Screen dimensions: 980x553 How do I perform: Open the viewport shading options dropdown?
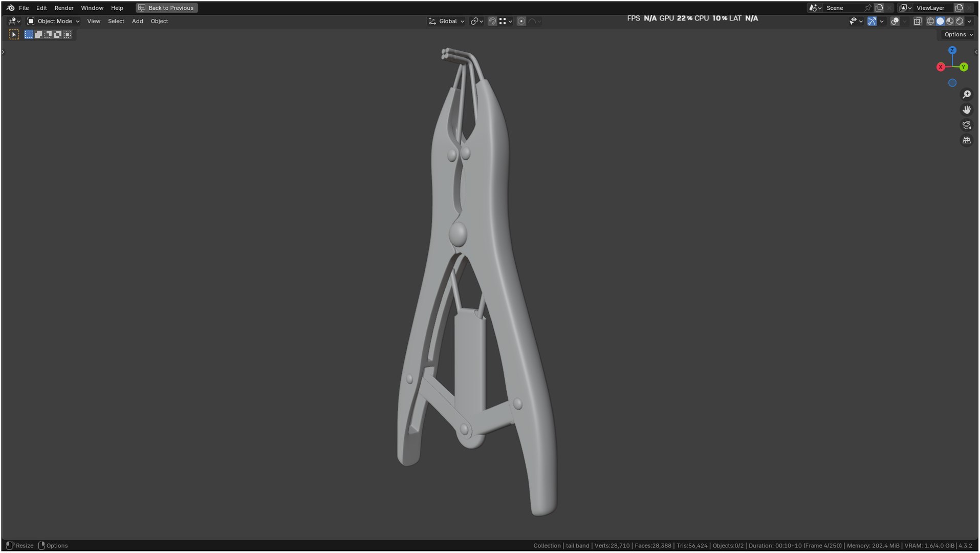click(x=969, y=21)
